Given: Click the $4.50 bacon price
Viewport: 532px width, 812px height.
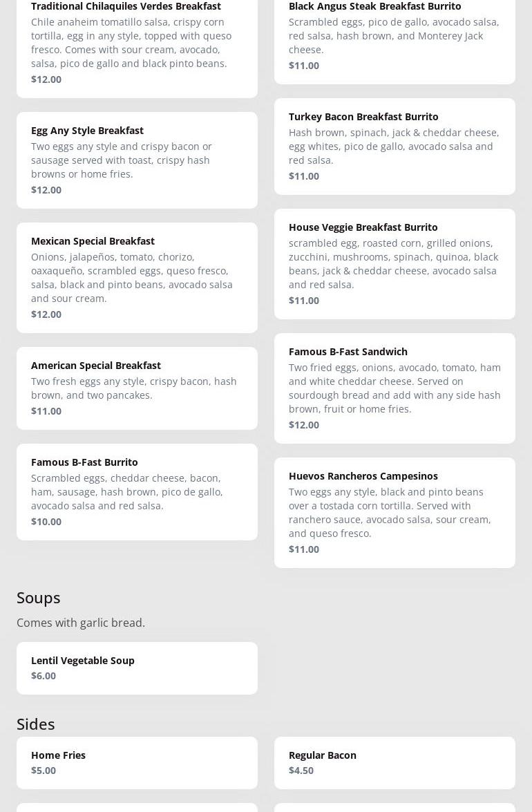Looking at the screenshot, I should point(301,770).
